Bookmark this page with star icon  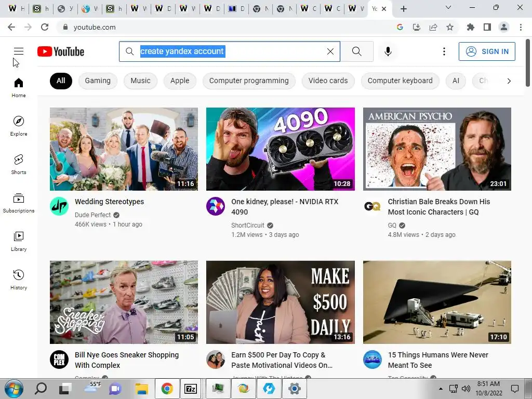coord(450,27)
